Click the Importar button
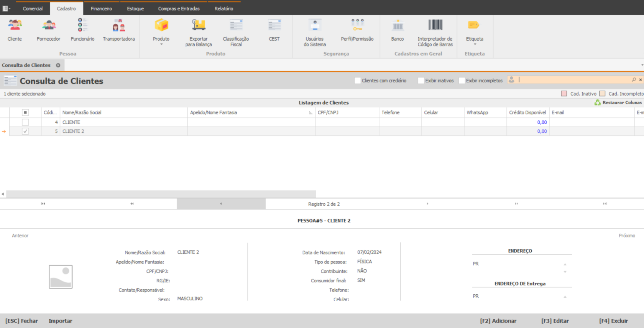Screen dimensions: 644x328 tap(60, 321)
